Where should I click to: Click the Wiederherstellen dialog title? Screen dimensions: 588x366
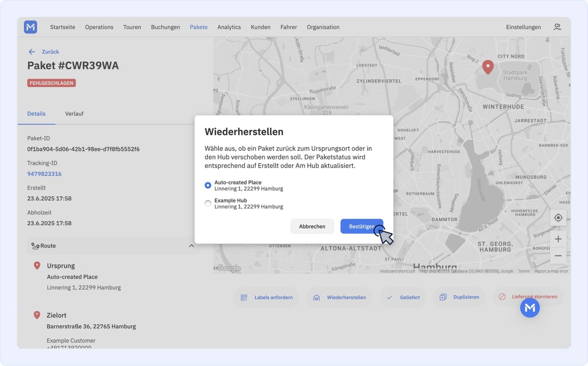pyautogui.click(x=244, y=132)
